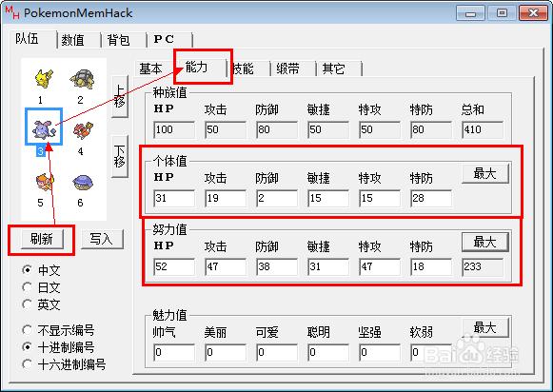Open the 基本 sub-tab
The image size is (553, 392).
(x=153, y=69)
